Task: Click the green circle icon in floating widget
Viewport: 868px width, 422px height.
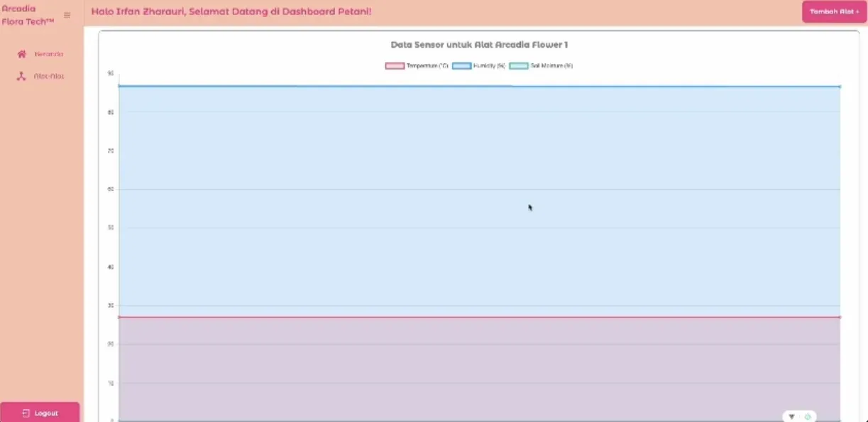Action: [808, 417]
